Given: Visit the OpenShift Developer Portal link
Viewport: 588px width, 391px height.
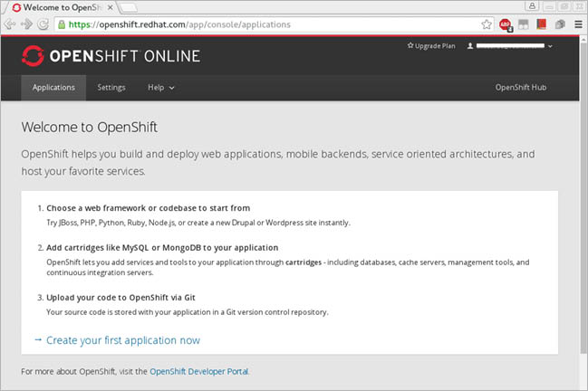Looking at the screenshot, I should pos(198,371).
